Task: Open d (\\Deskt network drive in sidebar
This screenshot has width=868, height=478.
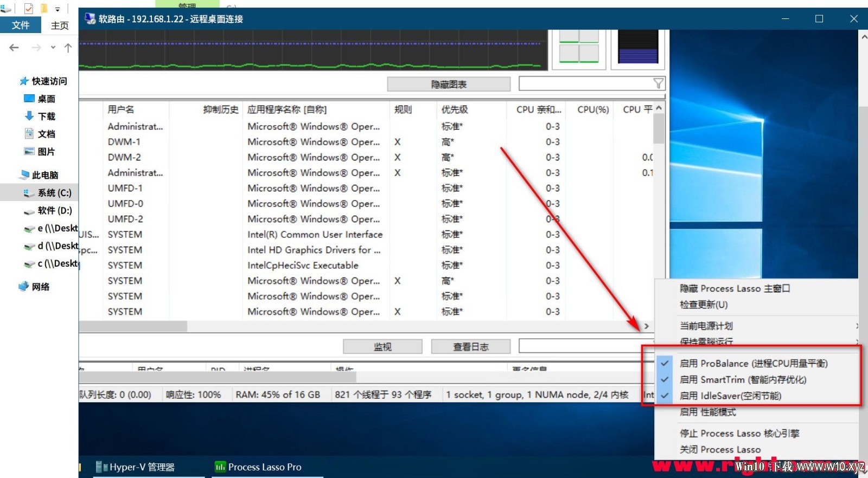Action: pos(51,246)
